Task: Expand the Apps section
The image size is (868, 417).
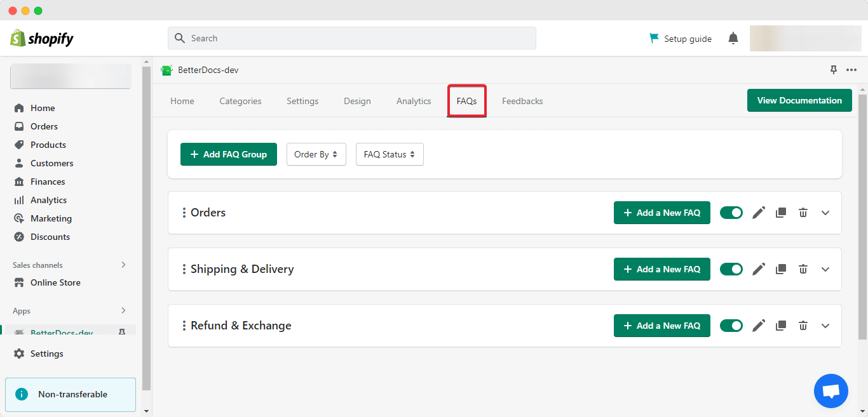Action: coord(123,310)
